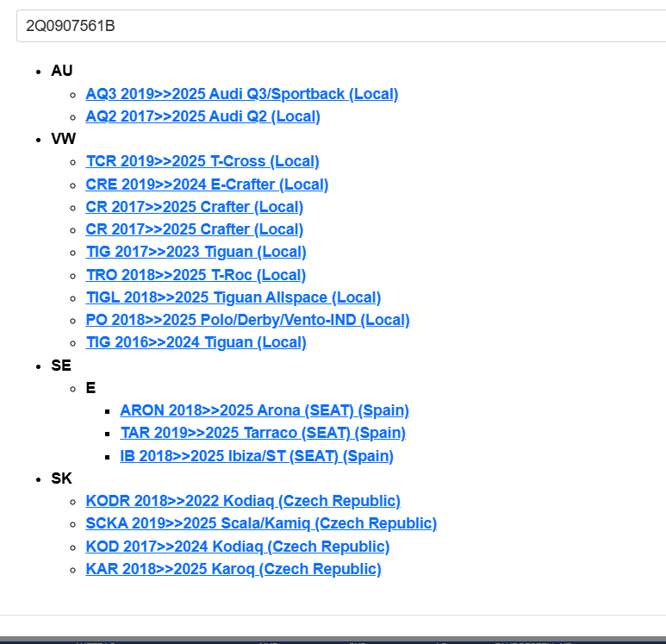The height and width of the screenshot is (644, 666).
Task: Open CRE 2019>>2024 E-Crafter link
Action: click(207, 184)
